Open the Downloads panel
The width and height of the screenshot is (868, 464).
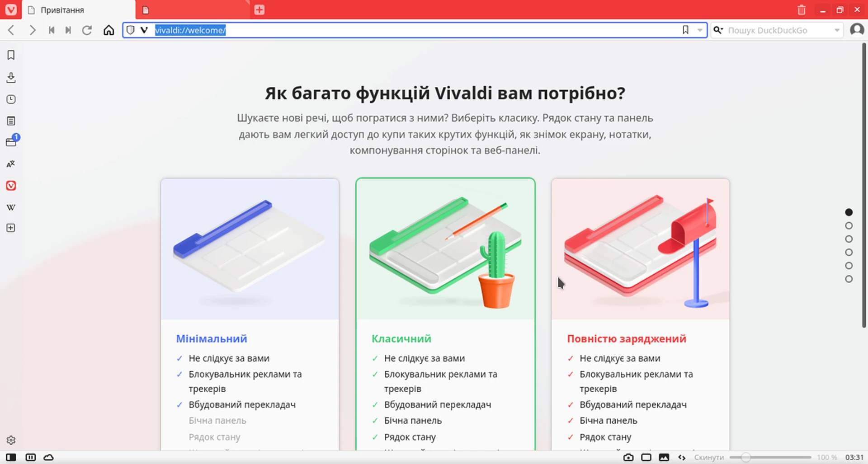coord(11,78)
